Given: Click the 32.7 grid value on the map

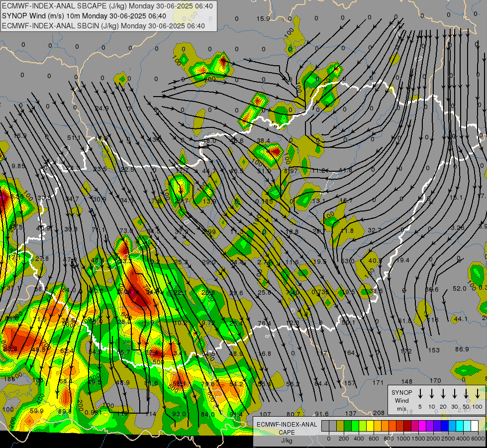Looking at the screenshot, I should tap(374, 230).
